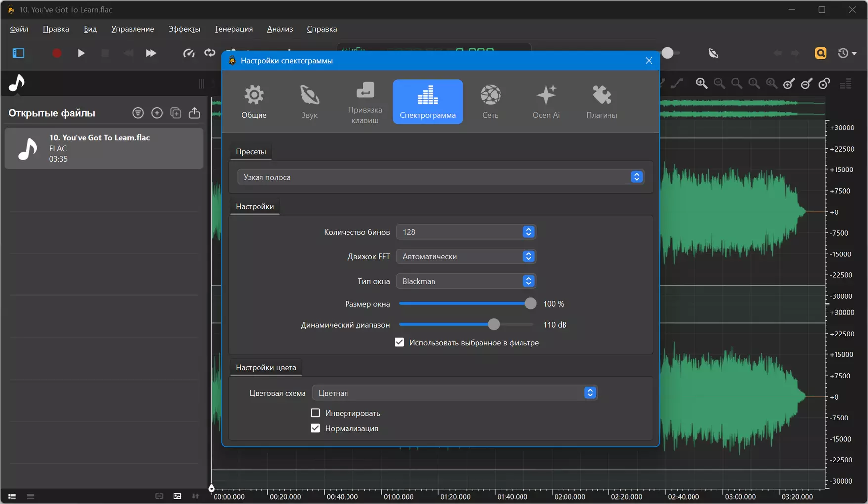Open the Эффекты menu

tap(184, 29)
